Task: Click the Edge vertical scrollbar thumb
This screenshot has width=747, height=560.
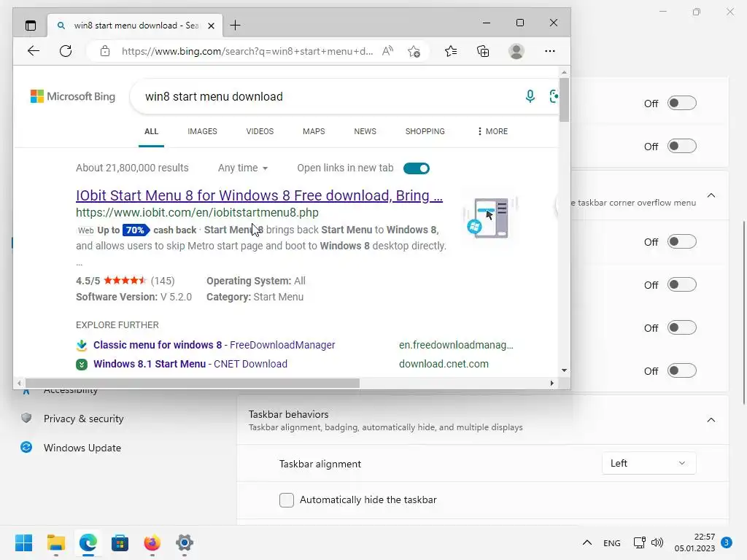Action: tap(564, 99)
